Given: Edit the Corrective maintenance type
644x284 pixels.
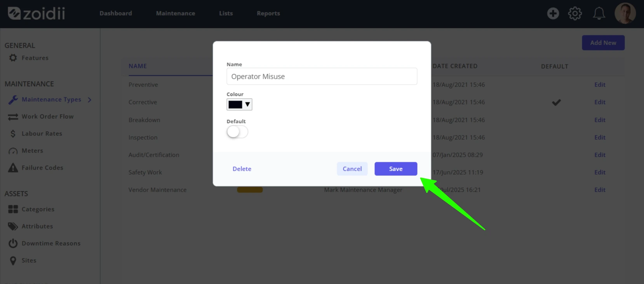Looking at the screenshot, I should point(600,102).
